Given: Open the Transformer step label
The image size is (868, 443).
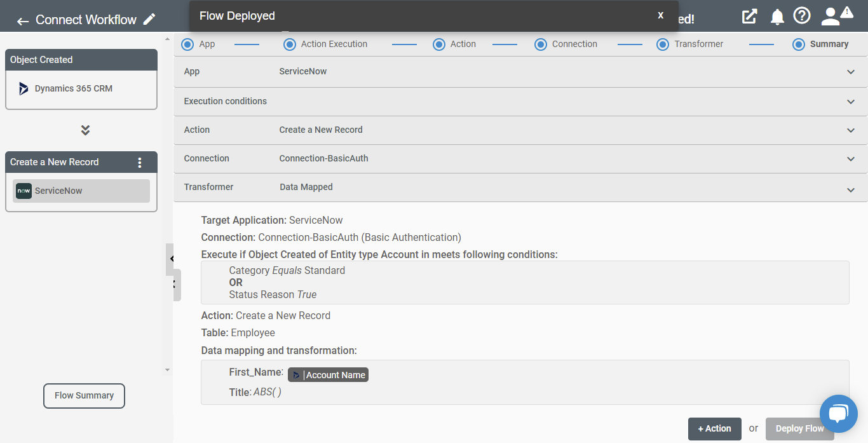Looking at the screenshot, I should pos(699,44).
